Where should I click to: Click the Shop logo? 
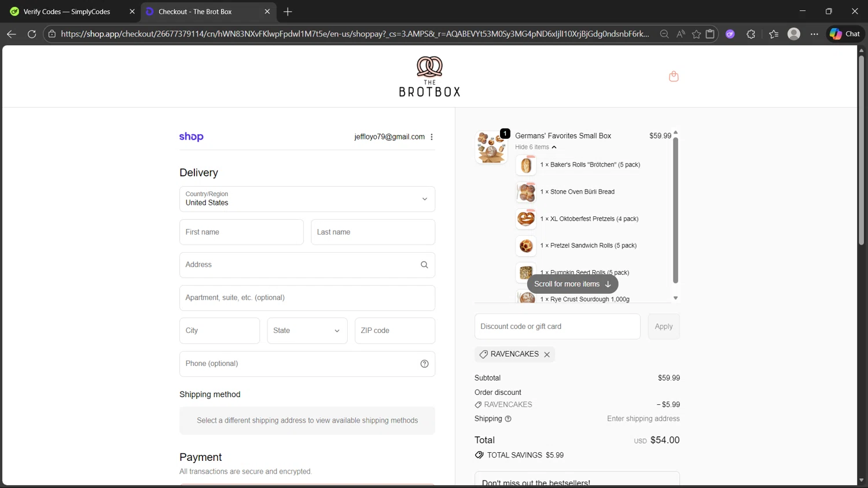192,136
